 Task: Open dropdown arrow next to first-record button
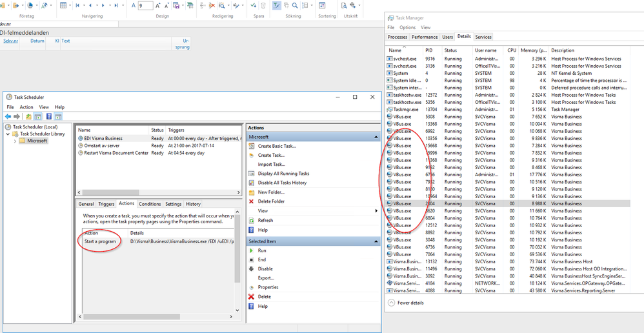(x=84, y=5)
